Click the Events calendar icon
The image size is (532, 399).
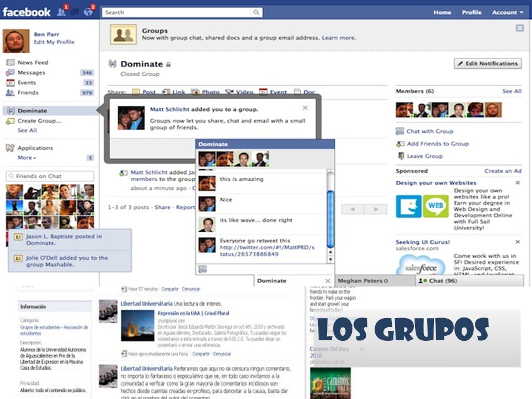(x=11, y=83)
